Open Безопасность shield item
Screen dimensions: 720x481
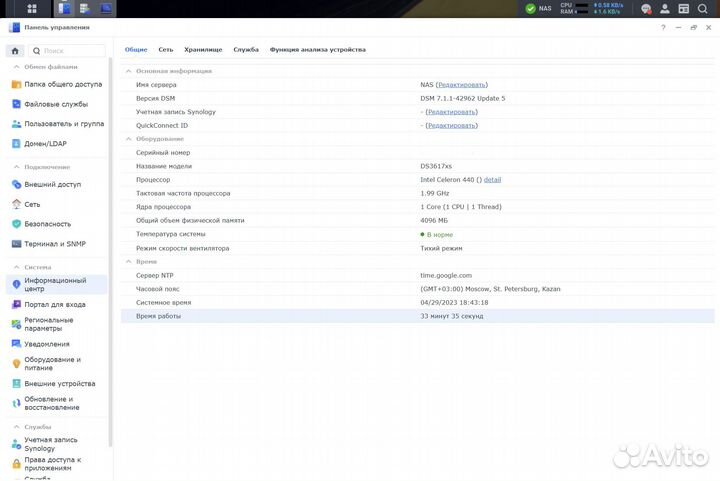[x=47, y=224]
